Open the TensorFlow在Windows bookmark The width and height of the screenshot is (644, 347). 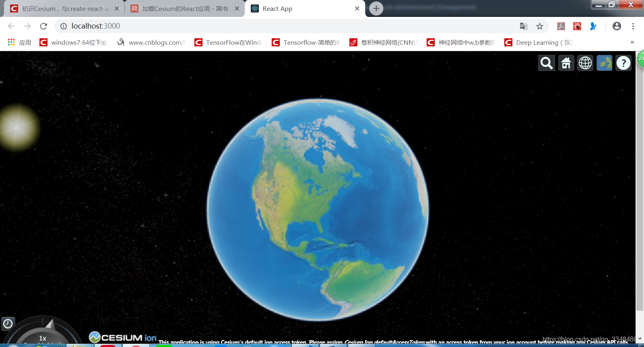coord(229,42)
